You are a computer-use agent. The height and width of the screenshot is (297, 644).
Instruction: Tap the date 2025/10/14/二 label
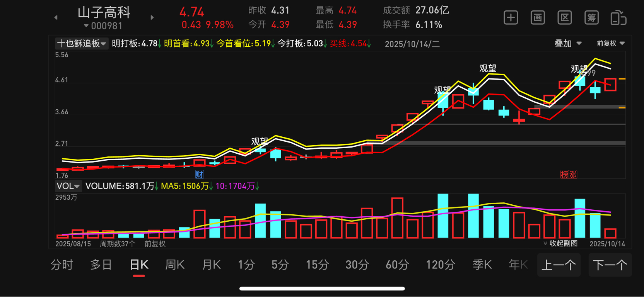[x=412, y=44]
